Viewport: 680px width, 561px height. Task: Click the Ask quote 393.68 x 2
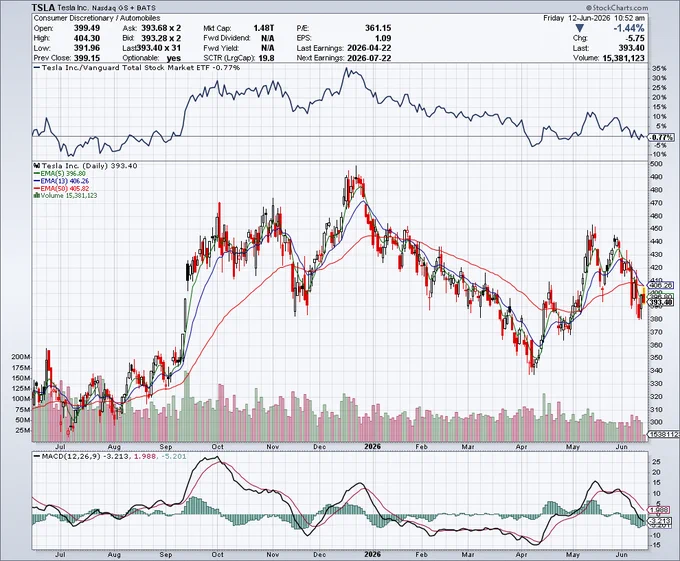tap(161, 28)
